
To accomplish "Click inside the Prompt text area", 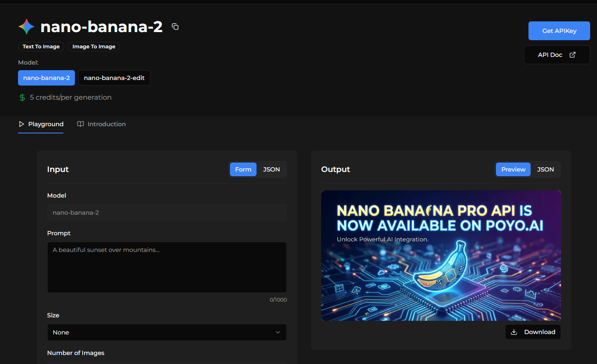I will coord(167,267).
